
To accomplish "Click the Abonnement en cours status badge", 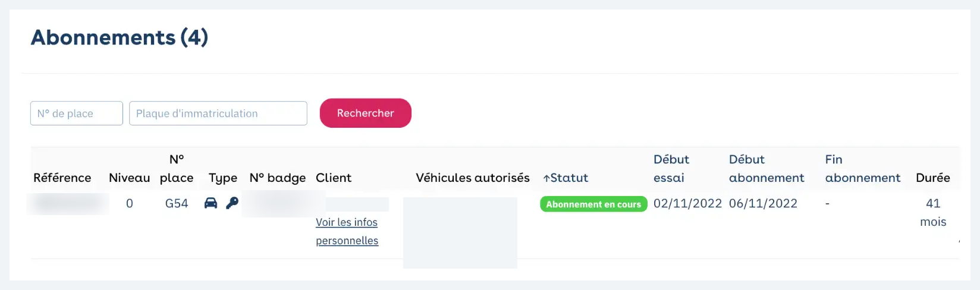I will click(x=593, y=204).
